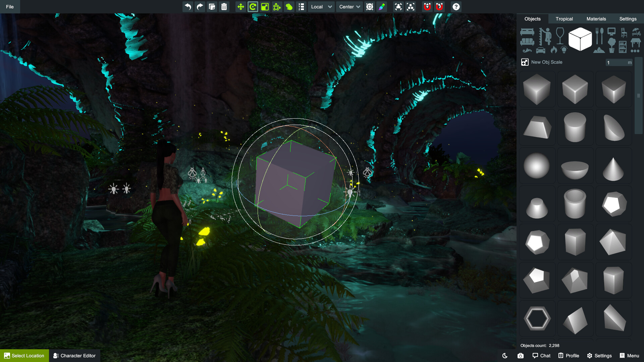Open the wine glass category icon

pos(560,35)
